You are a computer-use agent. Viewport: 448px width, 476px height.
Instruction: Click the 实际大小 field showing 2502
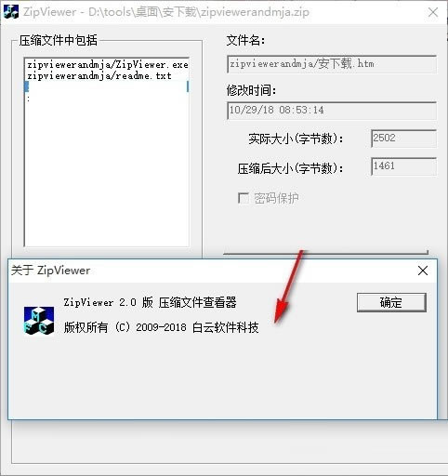[403, 139]
